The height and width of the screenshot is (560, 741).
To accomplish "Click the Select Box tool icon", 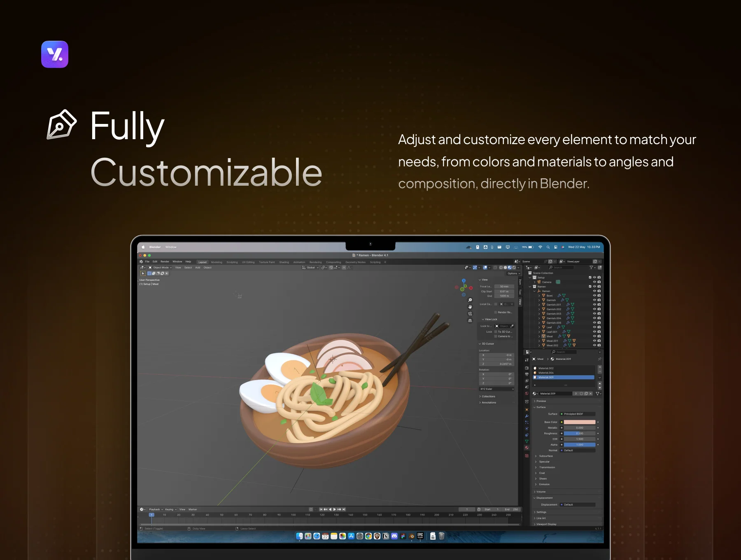I will tap(143, 273).
